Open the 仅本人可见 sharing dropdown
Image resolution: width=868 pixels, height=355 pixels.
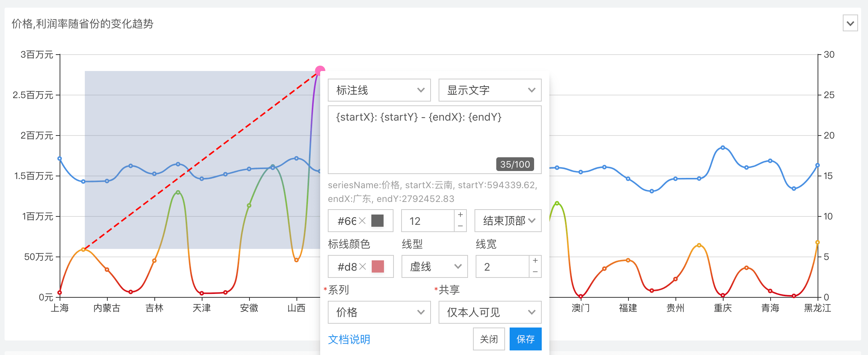point(490,312)
